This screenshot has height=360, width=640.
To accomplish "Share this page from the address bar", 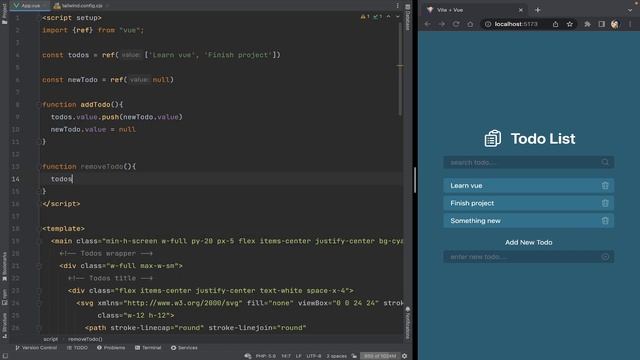I will (556, 24).
